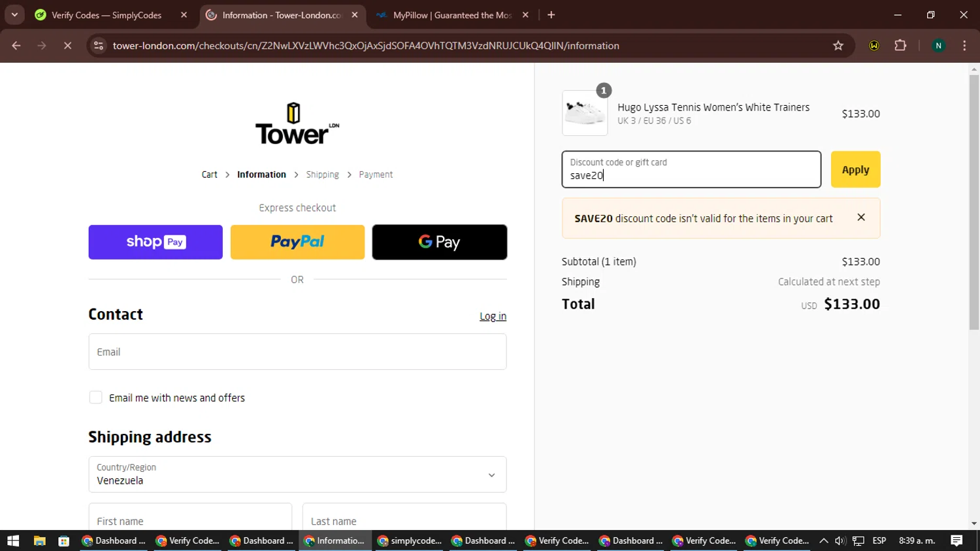
Task: Go forward to next page
Action: [x=42, y=46]
